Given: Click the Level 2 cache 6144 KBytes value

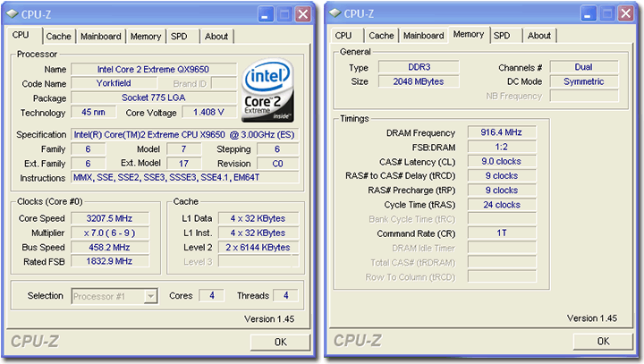Looking at the screenshot, I should click(258, 248).
